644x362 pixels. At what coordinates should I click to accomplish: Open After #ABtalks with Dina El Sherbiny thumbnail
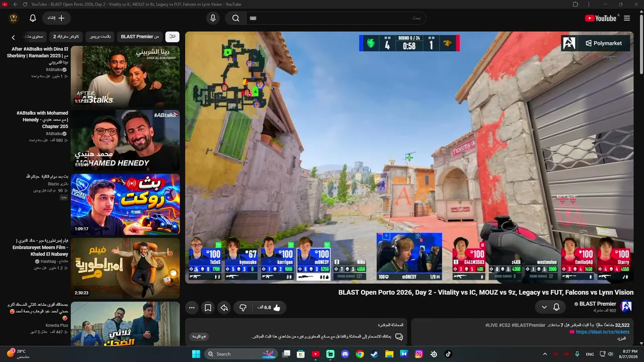[125, 76]
